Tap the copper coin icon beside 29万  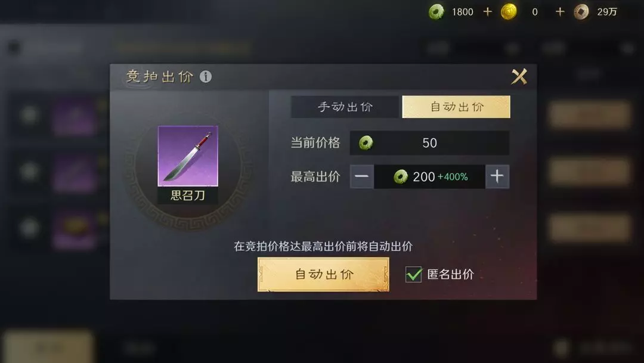tap(581, 12)
